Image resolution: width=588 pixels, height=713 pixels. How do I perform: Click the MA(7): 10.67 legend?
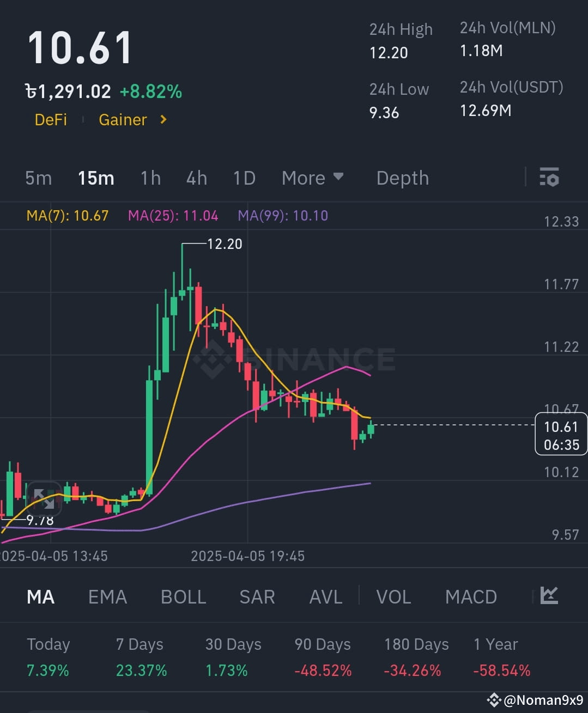click(x=68, y=216)
